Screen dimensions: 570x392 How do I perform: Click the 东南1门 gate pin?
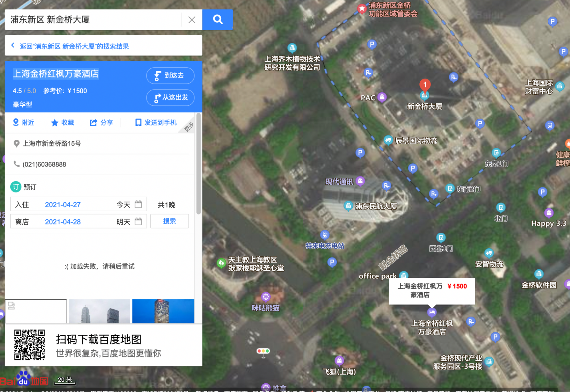(496, 153)
